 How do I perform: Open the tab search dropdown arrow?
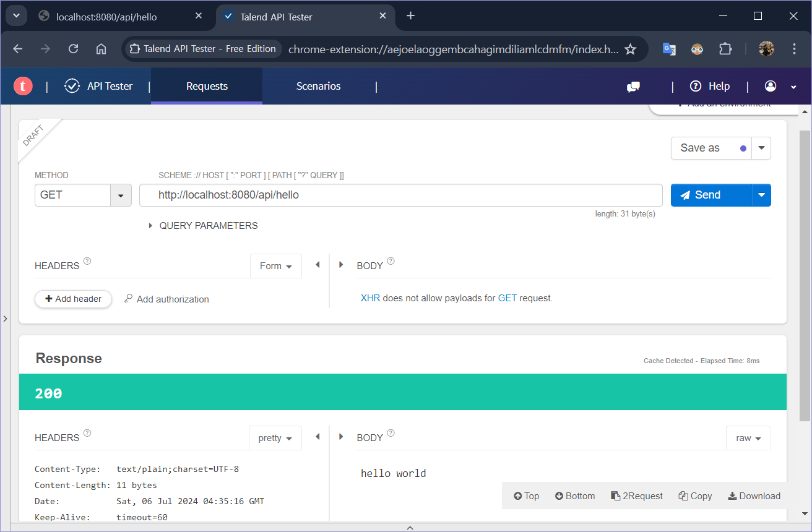16,16
